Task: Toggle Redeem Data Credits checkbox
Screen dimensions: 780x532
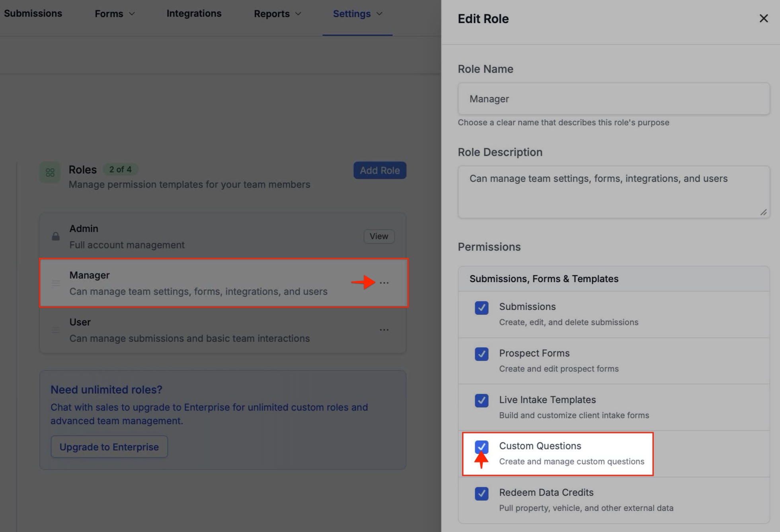Action: pos(482,493)
